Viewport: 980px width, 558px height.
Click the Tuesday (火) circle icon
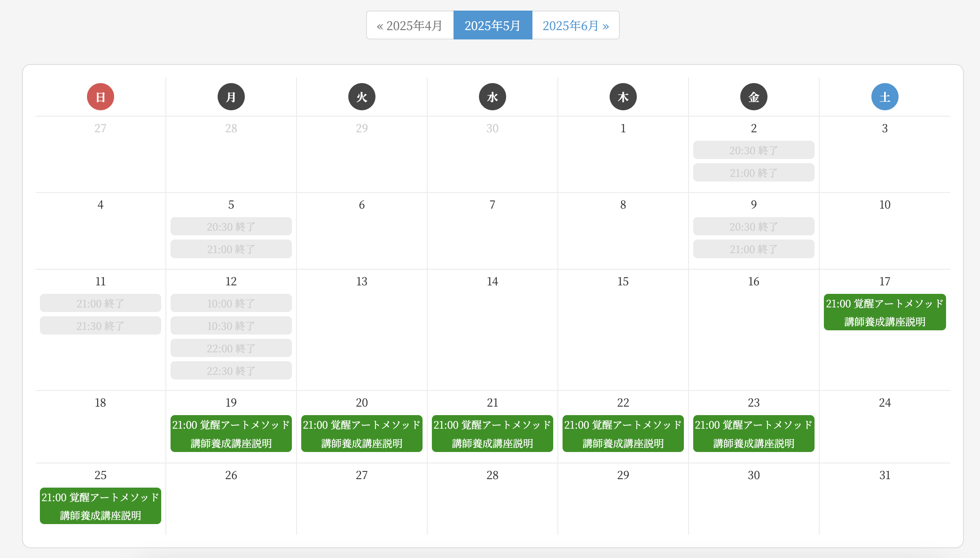pyautogui.click(x=362, y=97)
